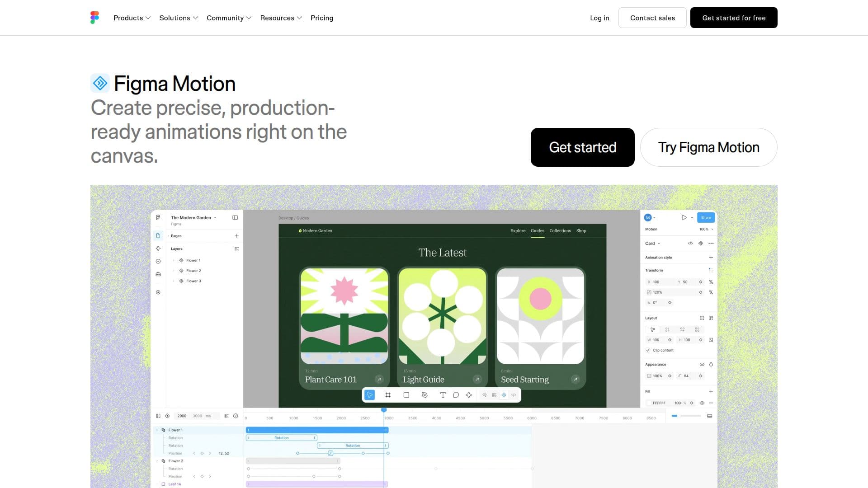Pause the timeline playback
This screenshot has height=488, width=868.
[158, 416]
